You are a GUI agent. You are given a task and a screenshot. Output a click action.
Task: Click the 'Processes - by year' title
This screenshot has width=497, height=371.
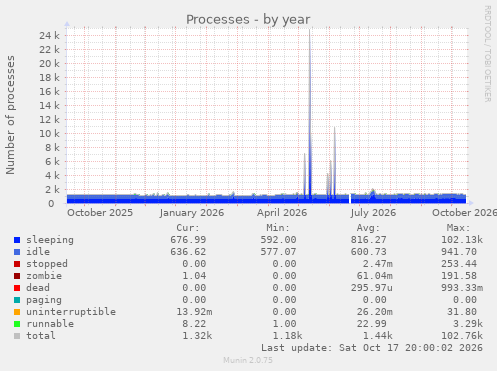[248, 20]
